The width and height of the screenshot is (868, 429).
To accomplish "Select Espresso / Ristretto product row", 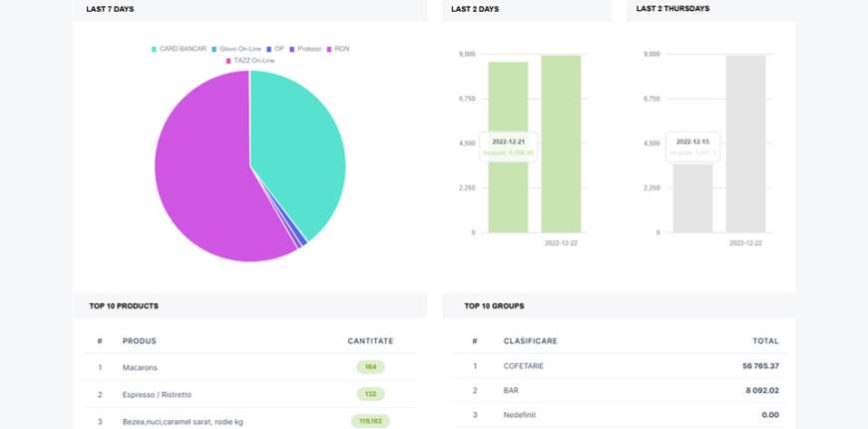I will point(157,394).
